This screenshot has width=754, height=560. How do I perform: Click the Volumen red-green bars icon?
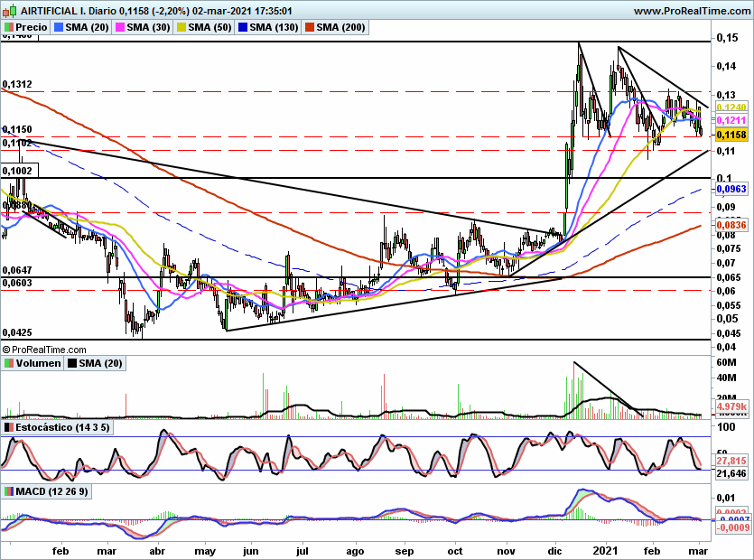point(9,363)
